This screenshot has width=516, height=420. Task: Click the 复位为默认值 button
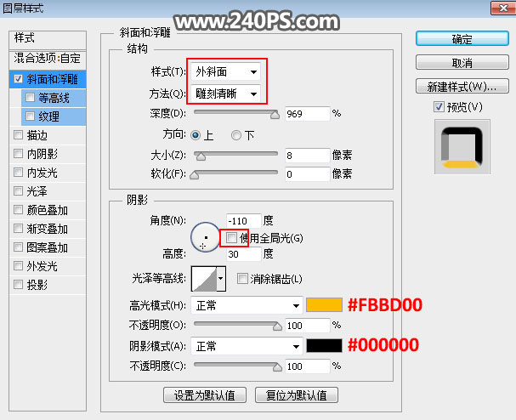coord(297,395)
